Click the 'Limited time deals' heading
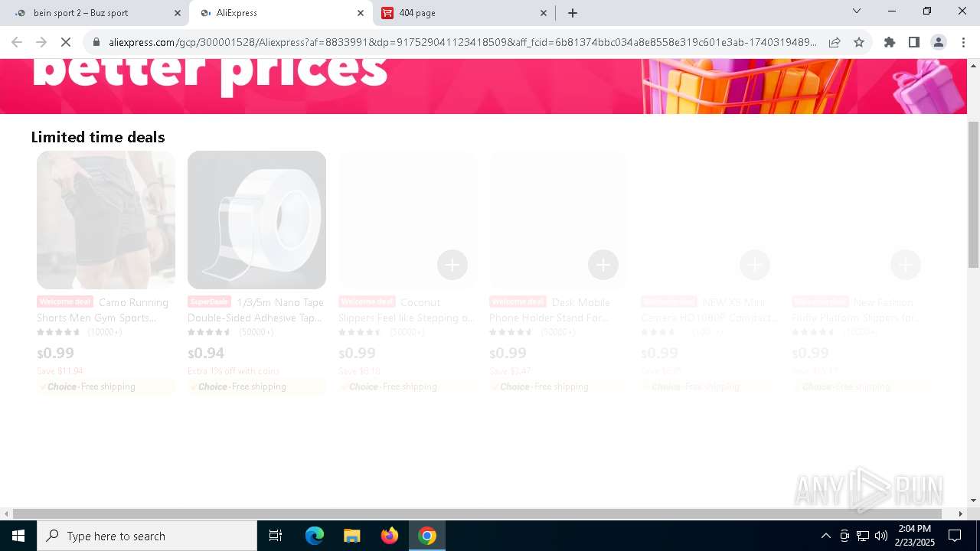The width and height of the screenshot is (980, 551). click(x=98, y=137)
